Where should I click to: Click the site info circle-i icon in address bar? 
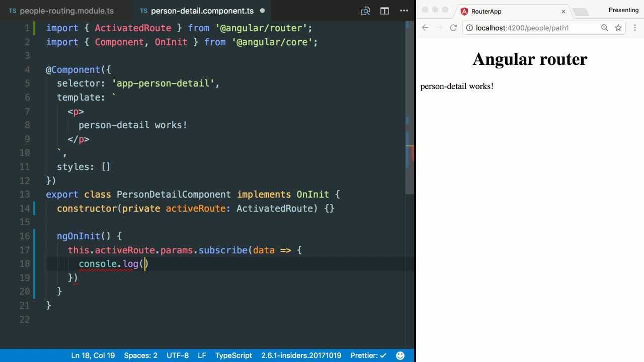469,28
